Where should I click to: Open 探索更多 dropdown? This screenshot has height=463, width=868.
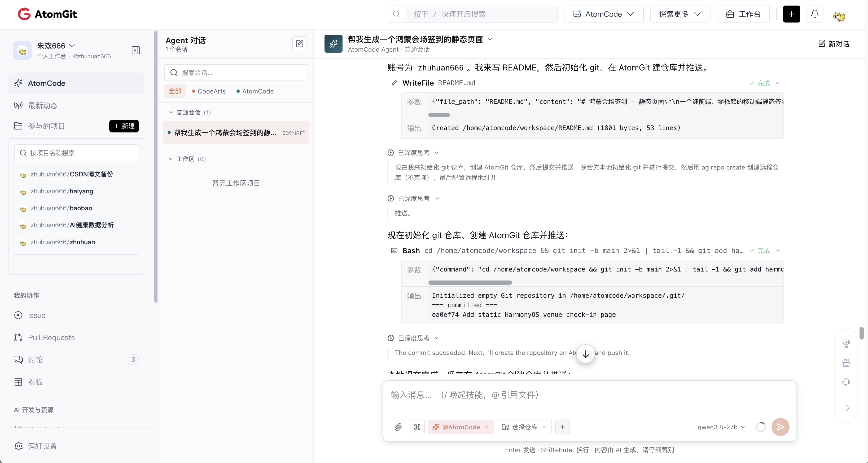coord(680,14)
